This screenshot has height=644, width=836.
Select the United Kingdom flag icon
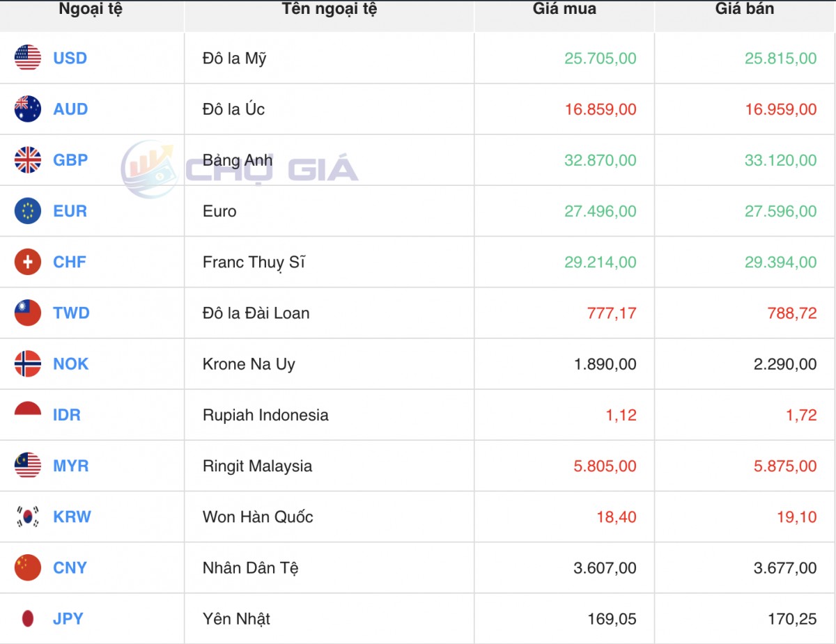(28, 160)
